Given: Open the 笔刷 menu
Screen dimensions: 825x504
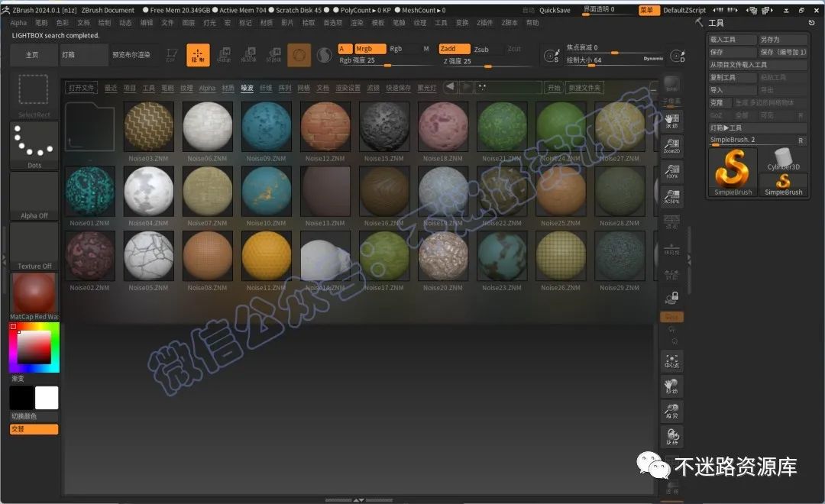Looking at the screenshot, I should pyautogui.click(x=41, y=23).
